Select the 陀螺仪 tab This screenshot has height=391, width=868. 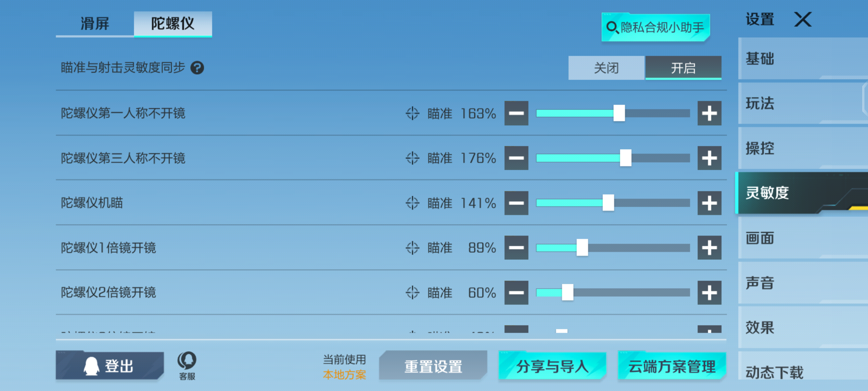click(x=173, y=24)
